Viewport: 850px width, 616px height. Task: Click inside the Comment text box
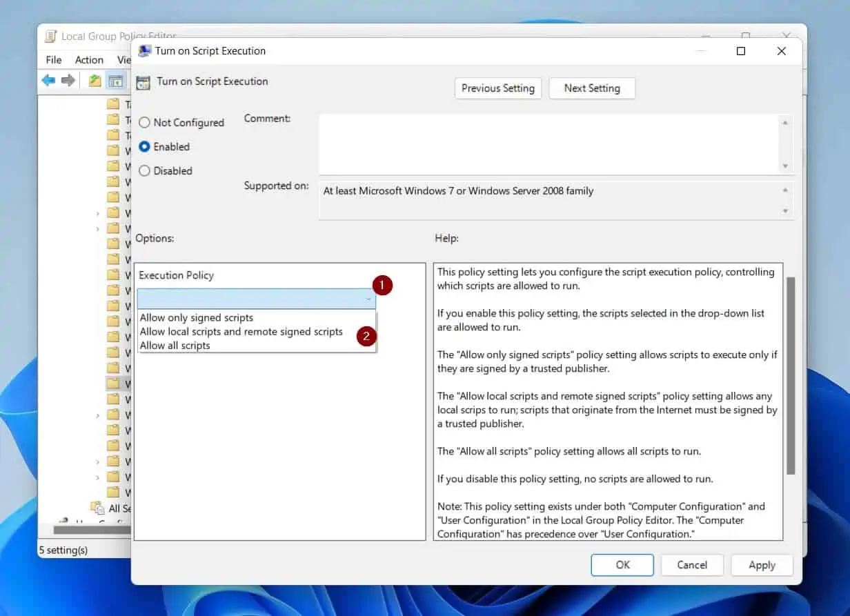tap(548, 143)
